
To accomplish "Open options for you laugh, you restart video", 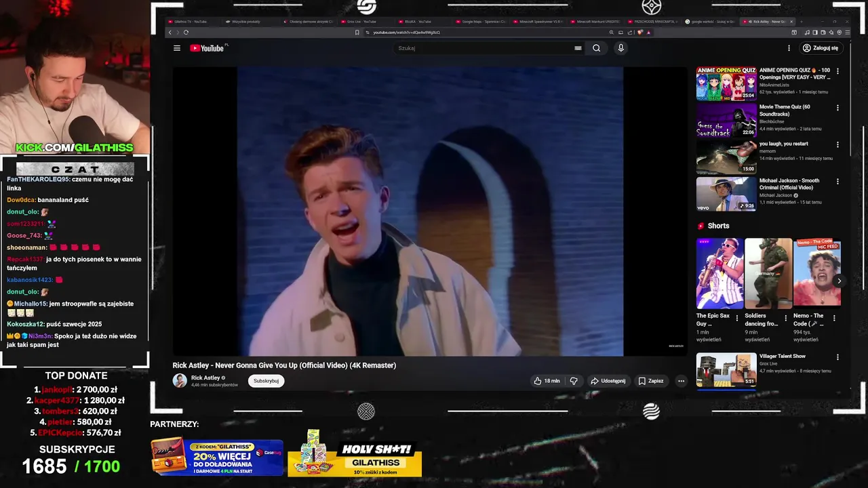I will (x=837, y=144).
